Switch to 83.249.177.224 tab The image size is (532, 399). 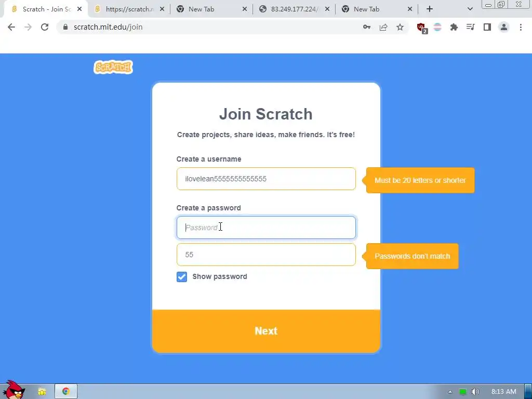[x=294, y=9]
